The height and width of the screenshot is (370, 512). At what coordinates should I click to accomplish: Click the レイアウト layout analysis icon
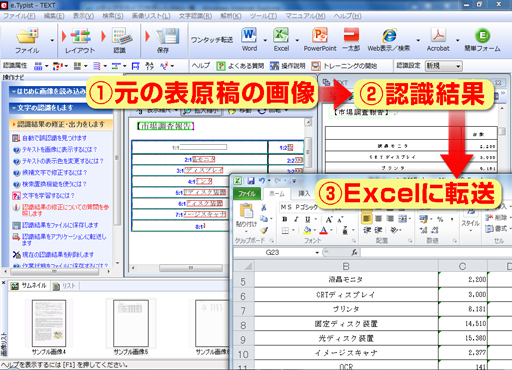pos(80,36)
